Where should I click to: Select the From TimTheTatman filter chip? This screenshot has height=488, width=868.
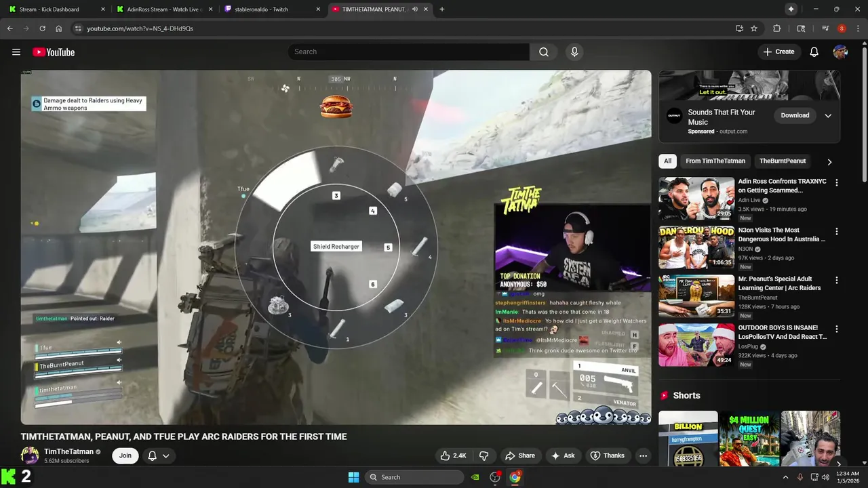coord(715,161)
